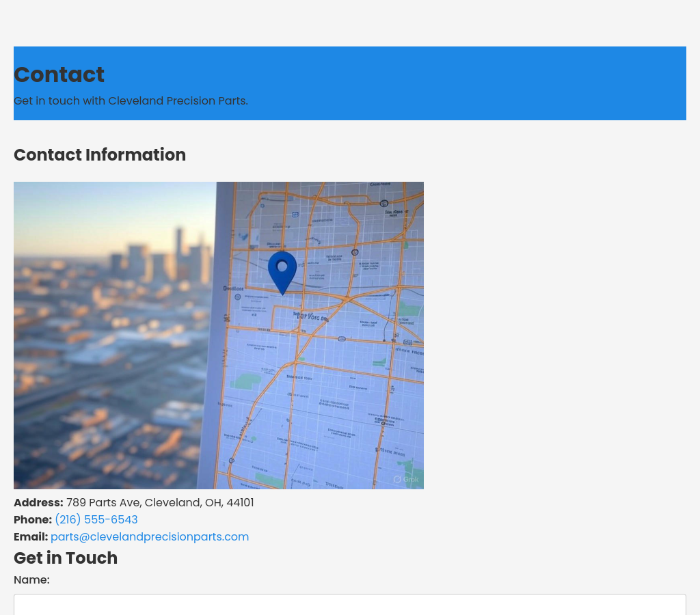This screenshot has height=615, width=700.
Task: Click the "789 Parts Ave" street address text
Action: [x=103, y=503]
